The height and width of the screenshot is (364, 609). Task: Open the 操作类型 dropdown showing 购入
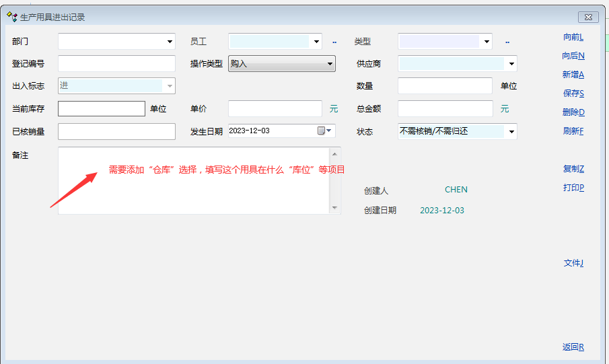[x=330, y=64]
